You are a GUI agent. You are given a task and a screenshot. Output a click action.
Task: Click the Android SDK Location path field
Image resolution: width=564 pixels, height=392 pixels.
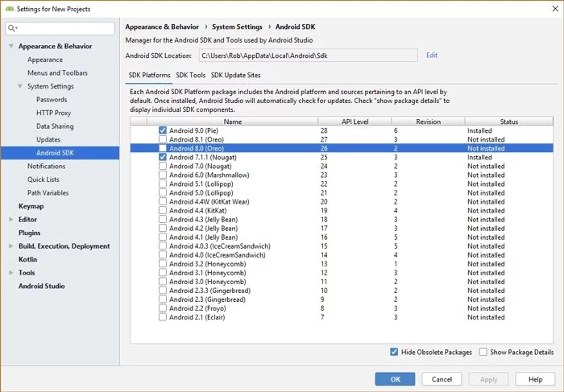[307, 56]
